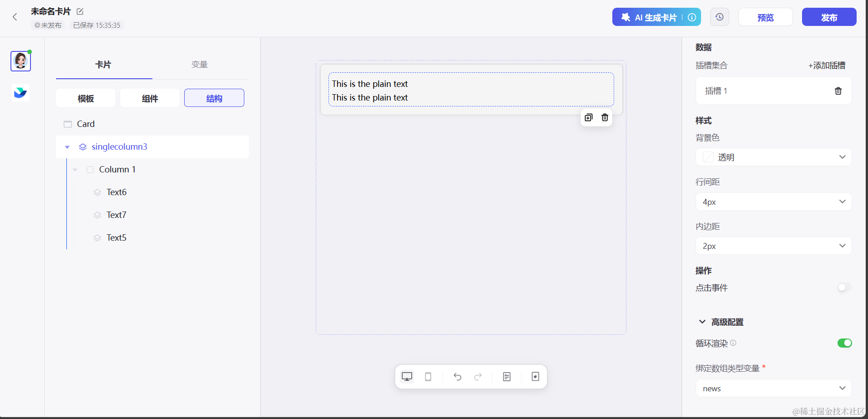Viewport: 868px width, 419px height.
Task: Duplicate the selected component on canvas
Action: point(589,117)
